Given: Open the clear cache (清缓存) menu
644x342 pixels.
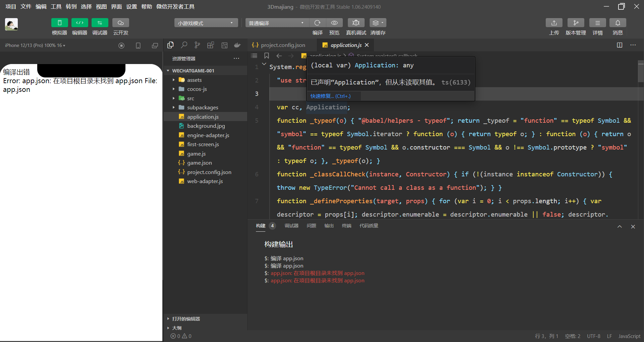Looking at the screenshot, I should click(378, 23).
